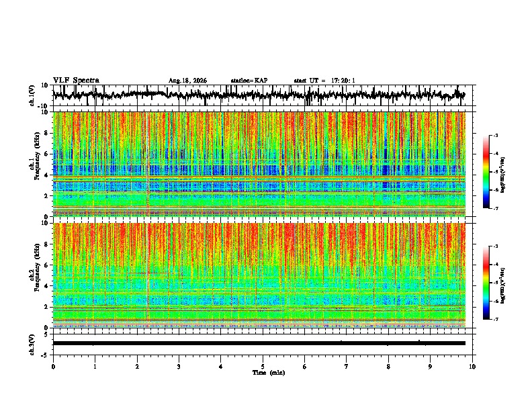The height and width of the screenshot is (411, 532).
Task: Click the ch.2 Frequency (kHz) axis label
Action: pyautogui.click(x=35, y=275)
